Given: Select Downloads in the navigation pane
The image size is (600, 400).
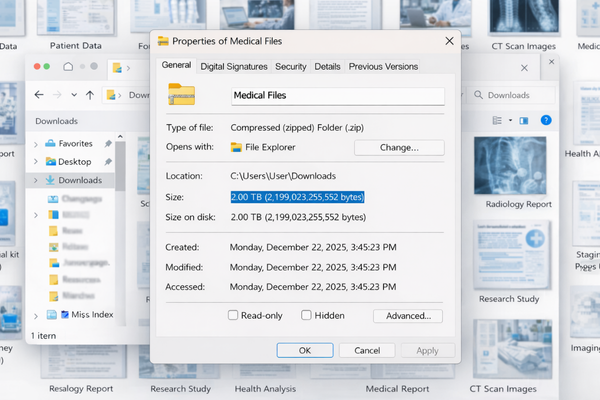Looking at the screenshot, I should (x=79, y=180).
